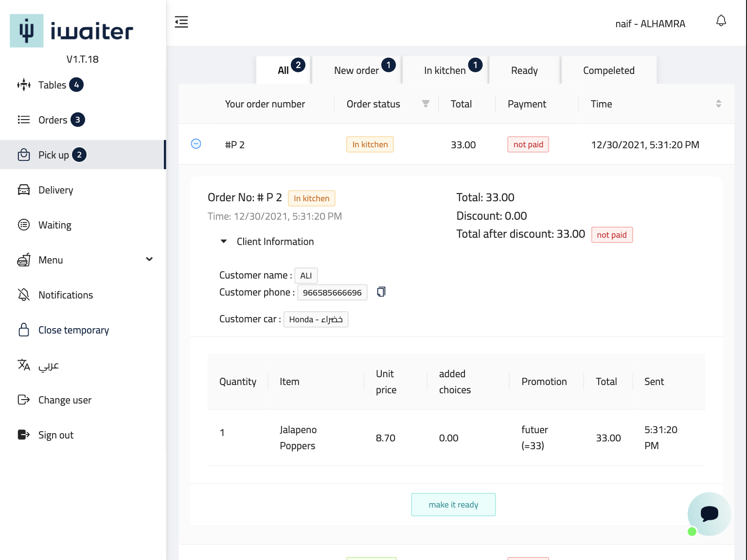Click the customer phone number field
Viewport: 747px width, 560px height.
[332, 293]
